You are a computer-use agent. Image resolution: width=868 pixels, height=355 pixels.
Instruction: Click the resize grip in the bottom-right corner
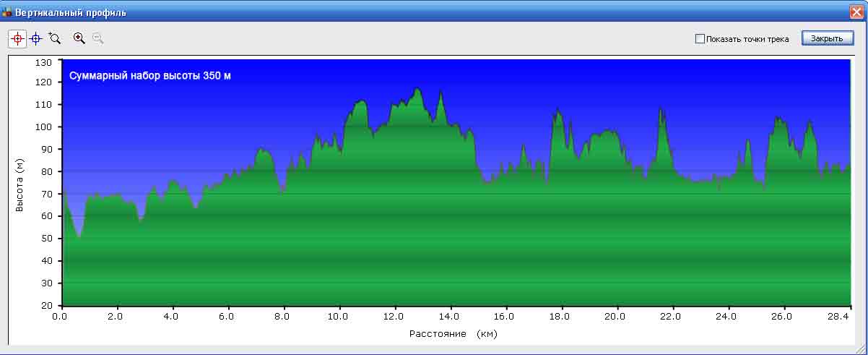[x=861, y=349]
